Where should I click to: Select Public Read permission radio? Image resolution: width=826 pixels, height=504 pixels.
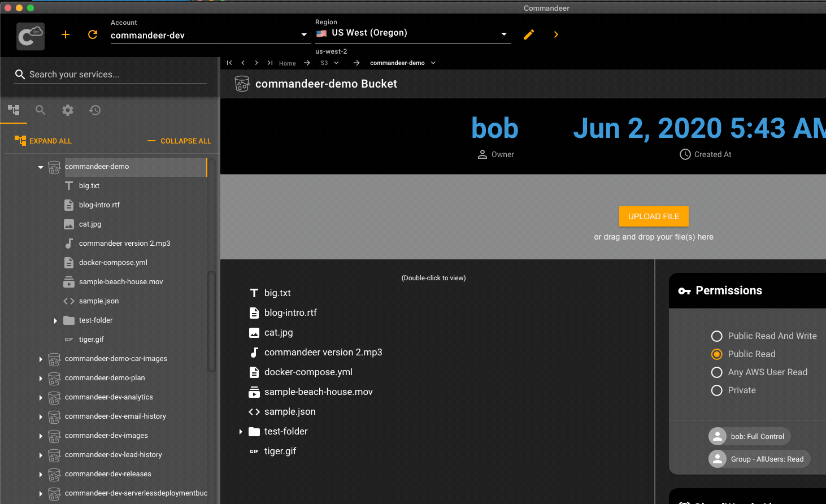717,354
